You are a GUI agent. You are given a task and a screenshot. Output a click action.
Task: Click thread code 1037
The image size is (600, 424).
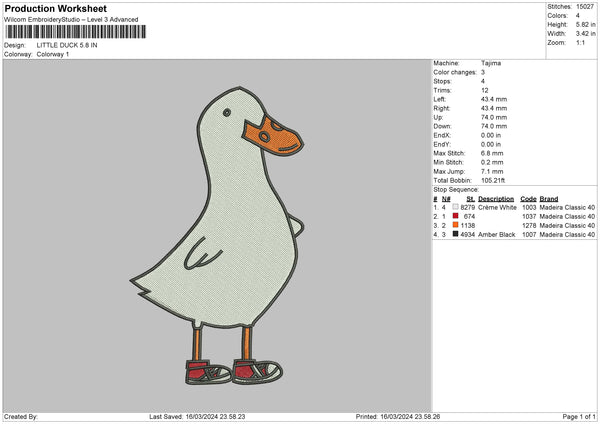tap(529, 217)
